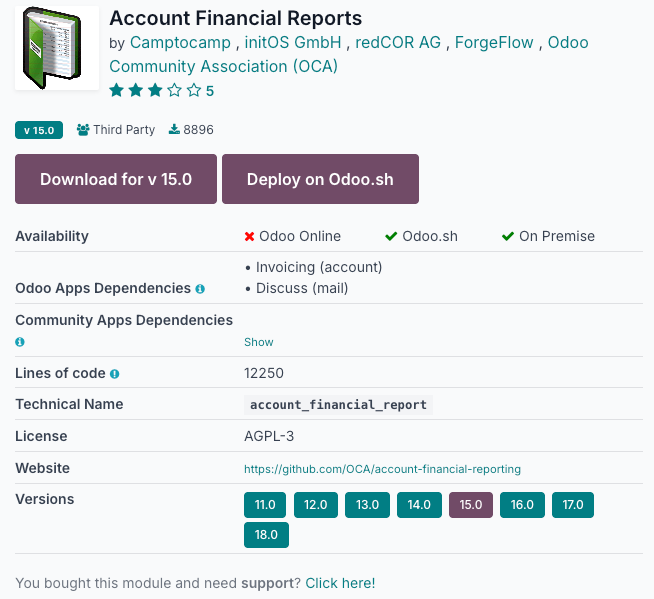Click the Account Financial Reports module icon
Image resolution: width=654 pixels, height=599 pixels.
(x=57, y=48)
